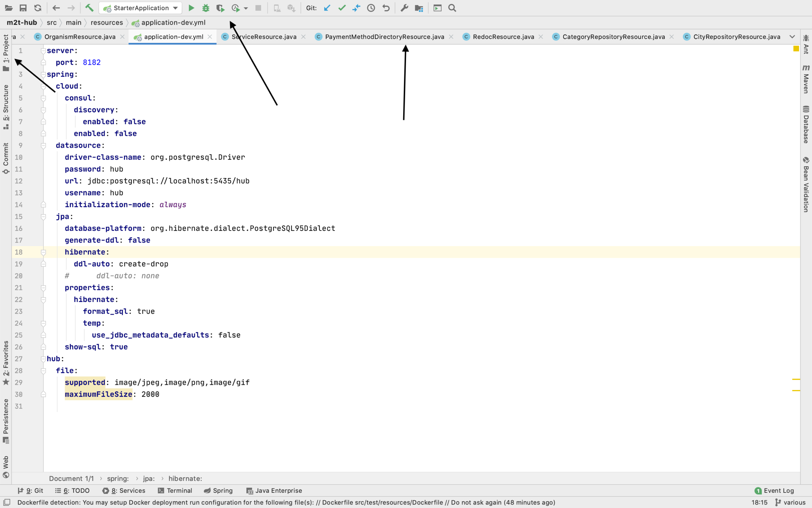Screen dimensions: 812x508
Task: Toggle the Structure tool window
Action: [6, 107]
